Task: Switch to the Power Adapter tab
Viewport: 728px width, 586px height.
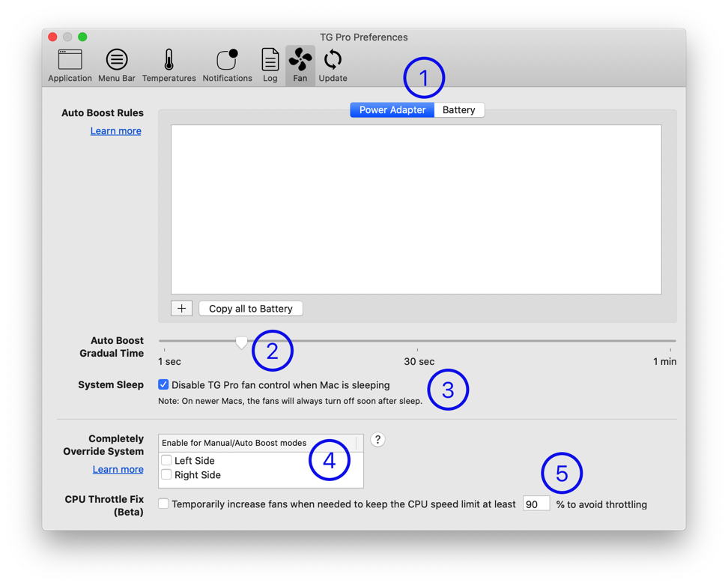Action: click(392, 110)
